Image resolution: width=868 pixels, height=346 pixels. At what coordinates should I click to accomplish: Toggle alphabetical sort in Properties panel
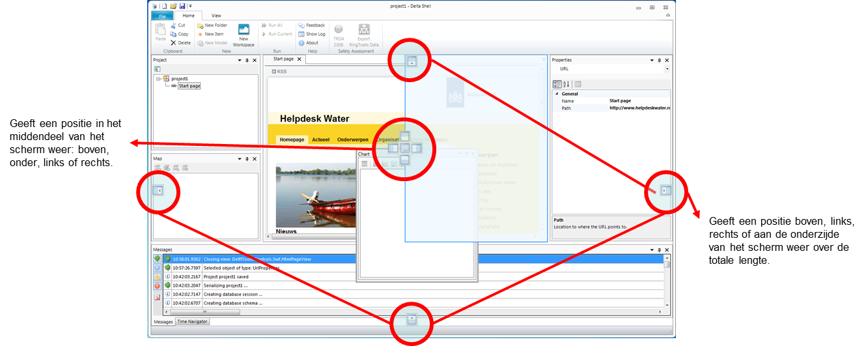point(566,84)
